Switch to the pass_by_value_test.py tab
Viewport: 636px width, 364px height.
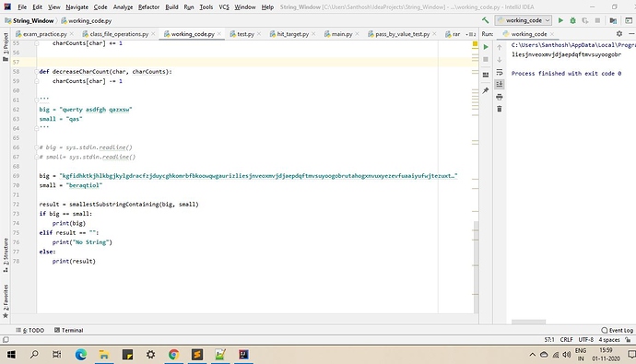[x=402, y=34]
